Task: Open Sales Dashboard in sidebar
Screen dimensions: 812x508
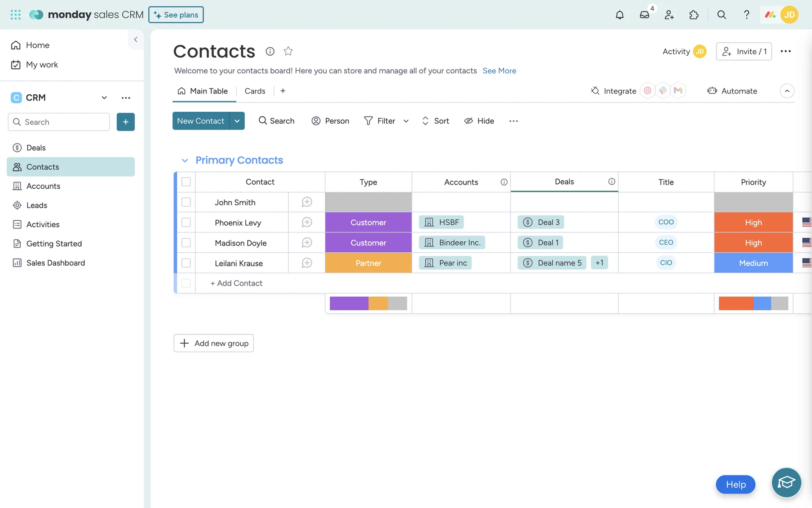Action: (x=55, y=263)
